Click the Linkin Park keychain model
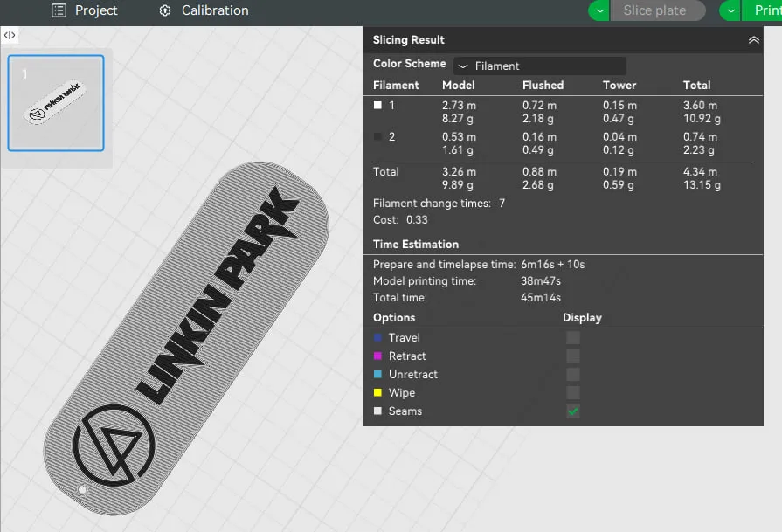This screenshot has height=532, width=782. [x=186, y=339]
